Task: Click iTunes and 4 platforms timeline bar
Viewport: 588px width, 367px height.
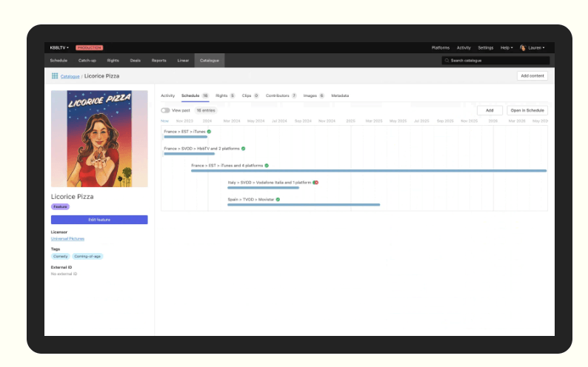Action: point(369,171)
